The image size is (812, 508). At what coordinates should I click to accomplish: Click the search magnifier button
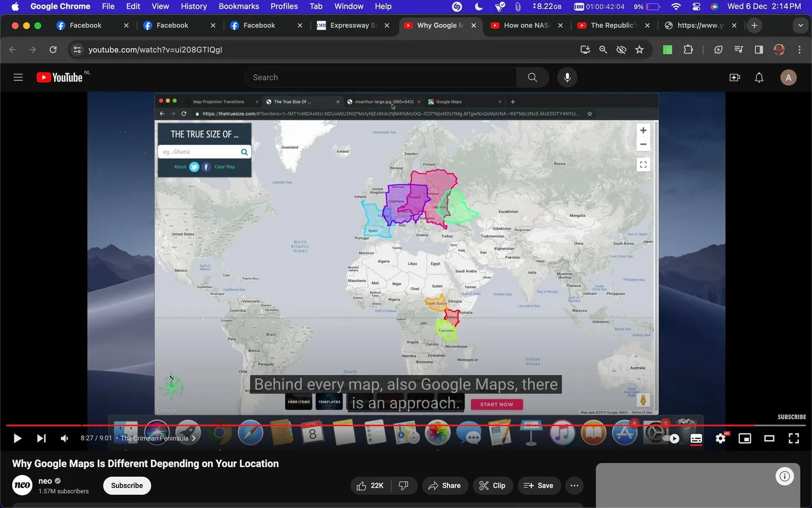(532, 77)
